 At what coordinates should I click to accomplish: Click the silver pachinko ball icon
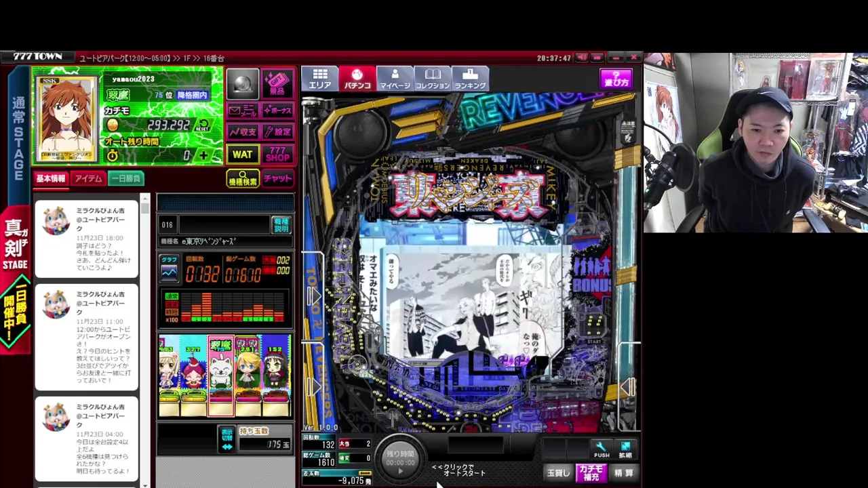point(243,83)
